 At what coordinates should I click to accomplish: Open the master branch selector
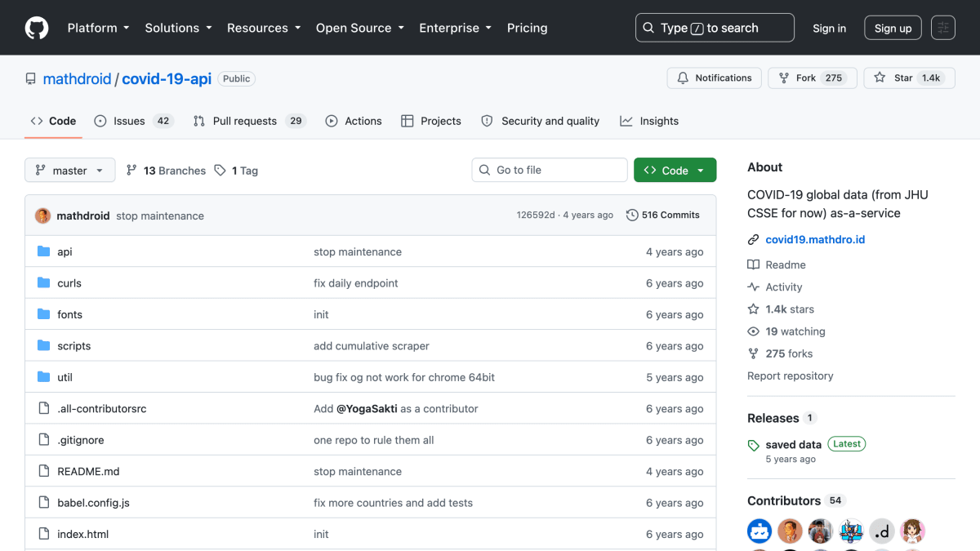69,171
